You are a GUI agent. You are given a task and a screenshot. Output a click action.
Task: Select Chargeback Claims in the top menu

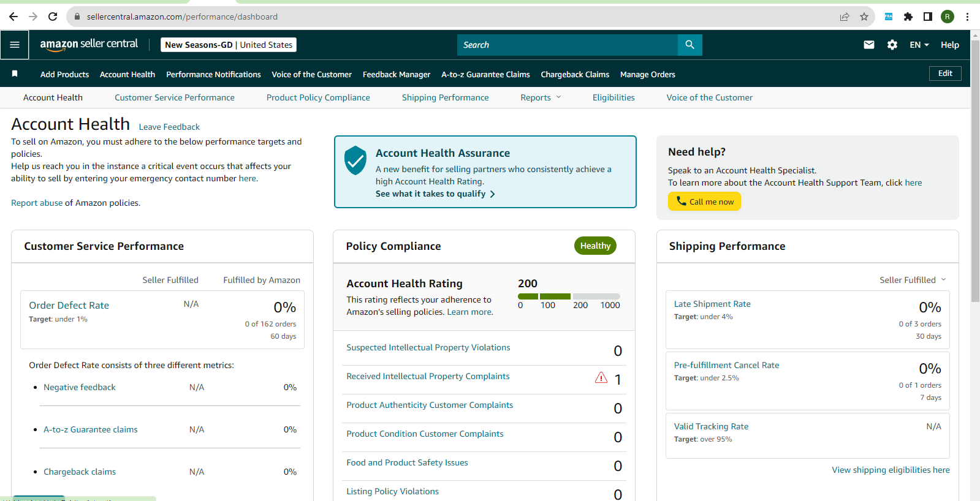(575, 74)
